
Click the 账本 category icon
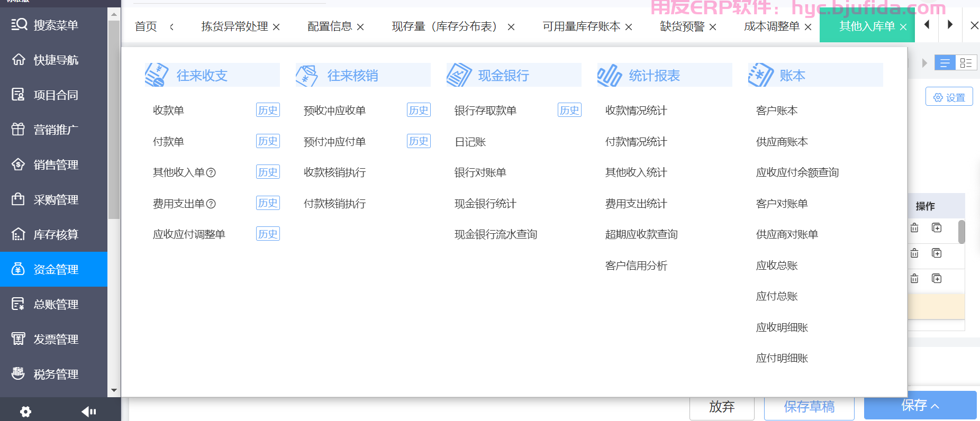[x=760, y=75]
